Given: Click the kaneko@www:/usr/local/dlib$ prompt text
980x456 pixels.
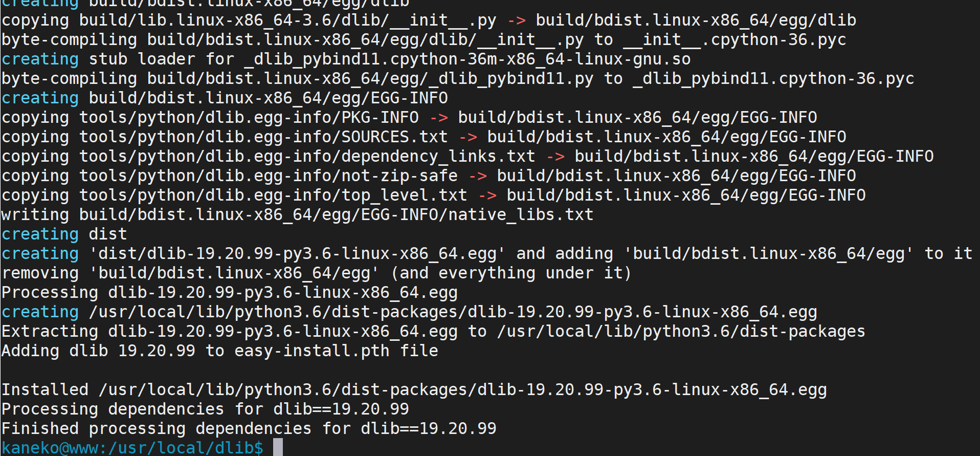Looking at the screenshot, I should [132, 448].
